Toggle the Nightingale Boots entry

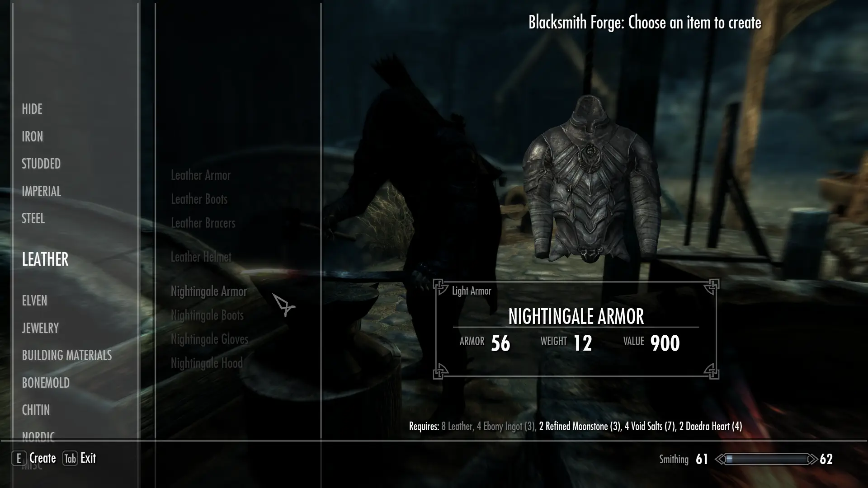[207, 314]
